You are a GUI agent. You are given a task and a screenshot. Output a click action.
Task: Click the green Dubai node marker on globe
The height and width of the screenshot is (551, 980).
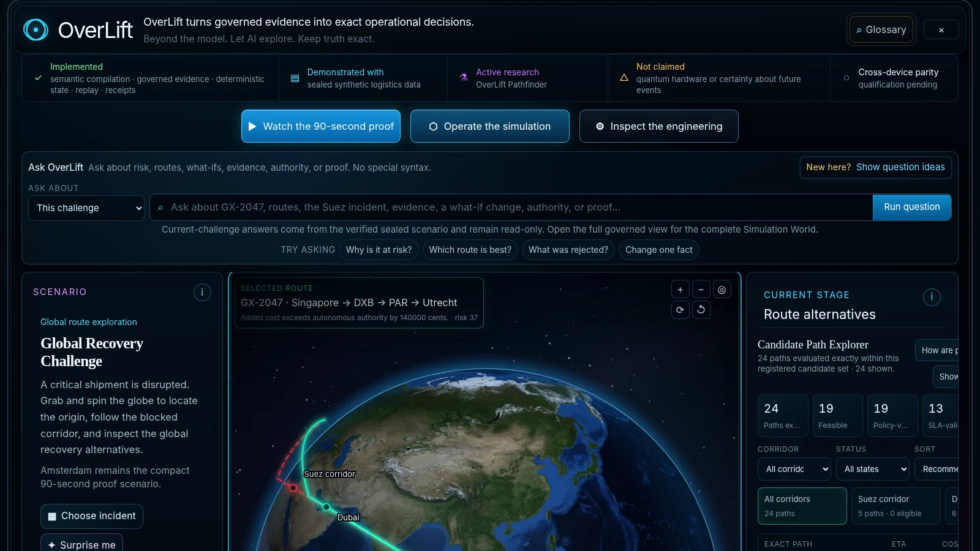(326, 507)
